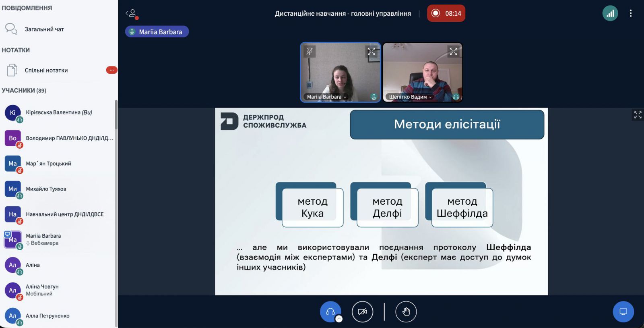Open Загальний чат public chat
The image size is (644, 328).
tap(44, 29)
